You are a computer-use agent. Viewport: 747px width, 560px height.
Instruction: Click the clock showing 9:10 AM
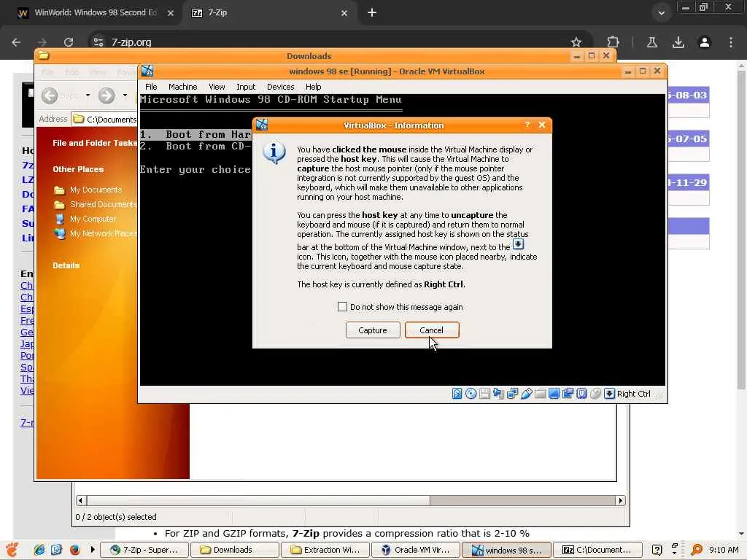point(724,550)
